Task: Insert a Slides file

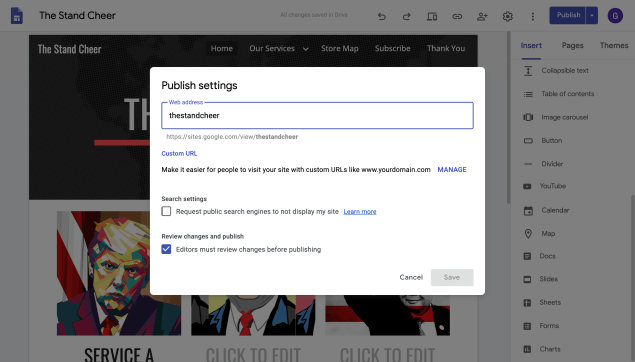Action: pyautogui.click(x=548, y=279)
